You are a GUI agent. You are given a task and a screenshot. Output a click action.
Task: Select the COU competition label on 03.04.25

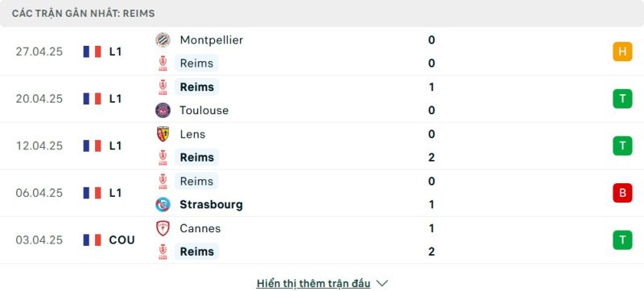[x=122, y=240]
